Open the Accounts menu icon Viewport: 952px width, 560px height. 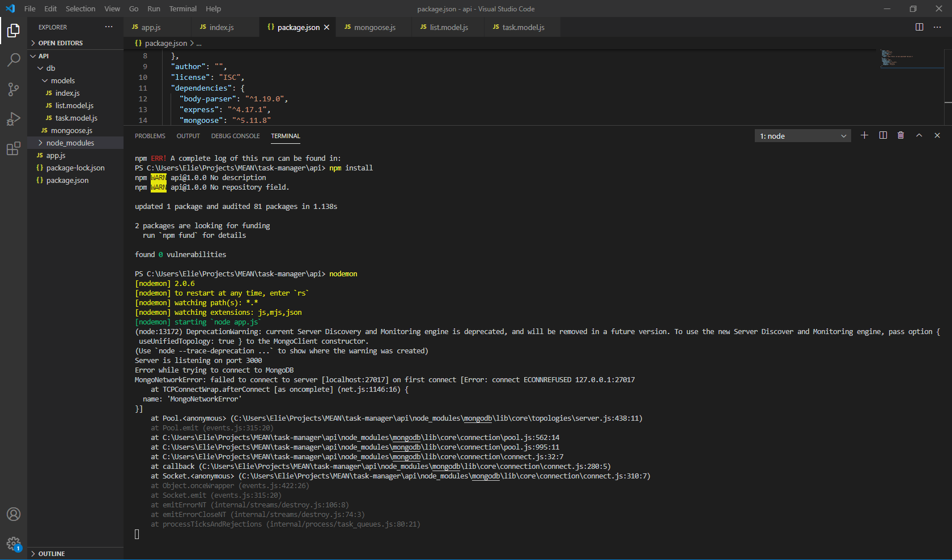[14, 514]
